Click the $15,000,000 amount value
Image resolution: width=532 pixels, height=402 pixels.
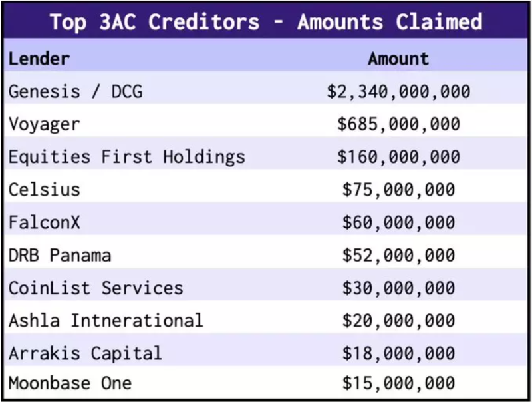click(398, 383)
